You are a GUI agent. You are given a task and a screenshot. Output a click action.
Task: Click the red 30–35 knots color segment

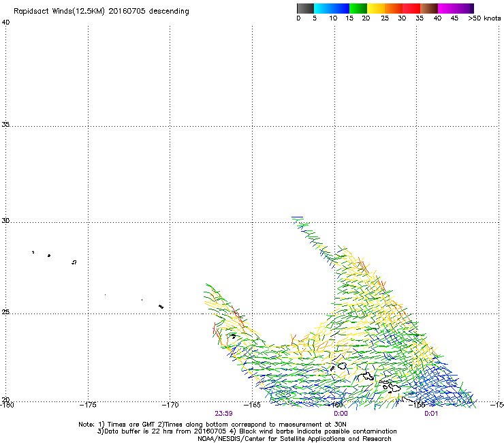(x=411, y=8)
